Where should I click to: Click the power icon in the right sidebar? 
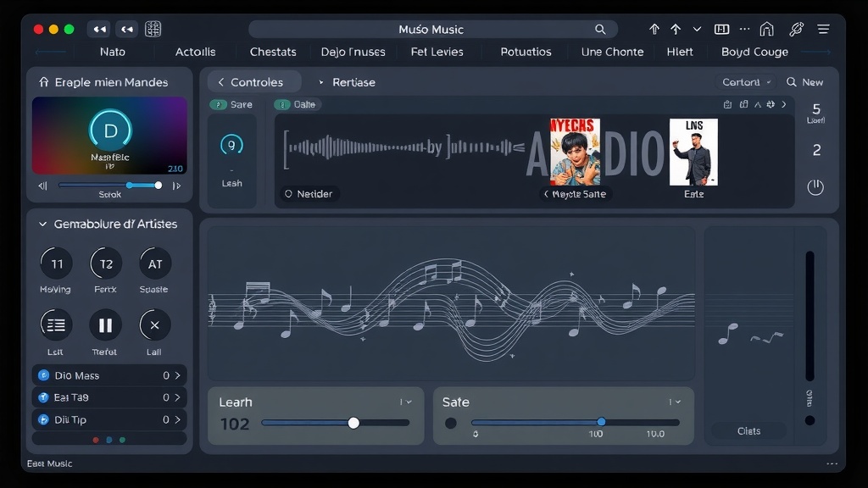pyautogui.click(x=815, y=187)
